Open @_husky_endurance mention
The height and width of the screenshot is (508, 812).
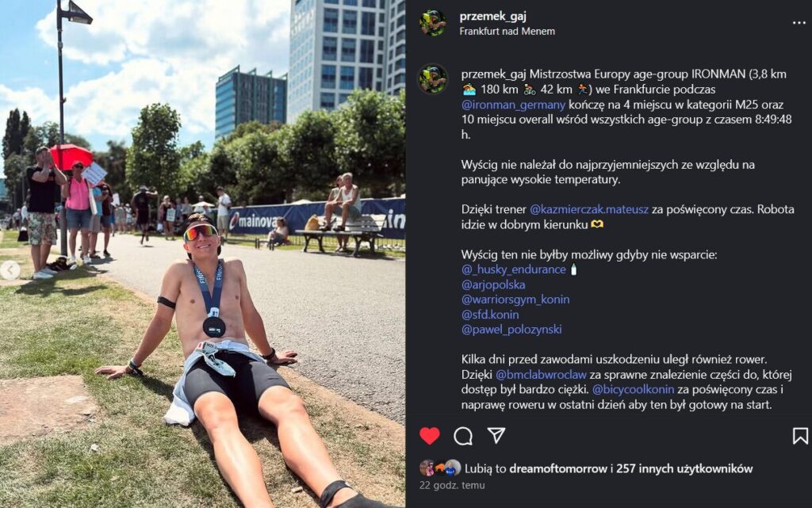pyautogui.click(x=513, y=269)
